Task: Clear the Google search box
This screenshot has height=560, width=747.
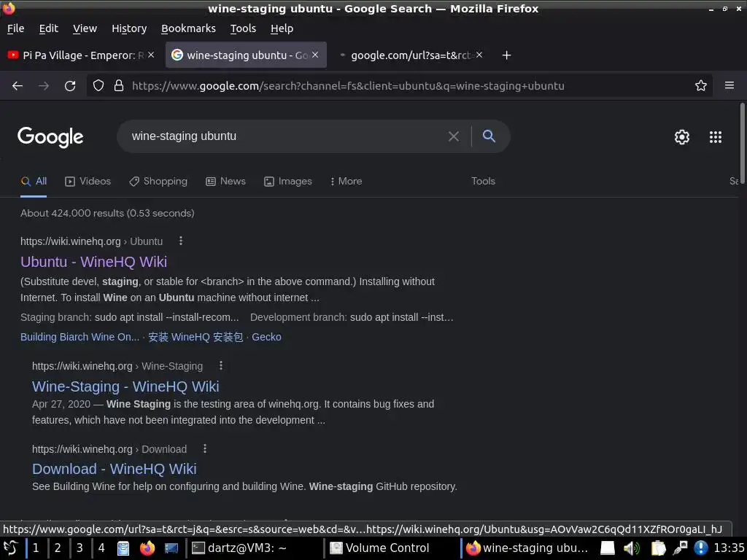Action: coord(454,136)
